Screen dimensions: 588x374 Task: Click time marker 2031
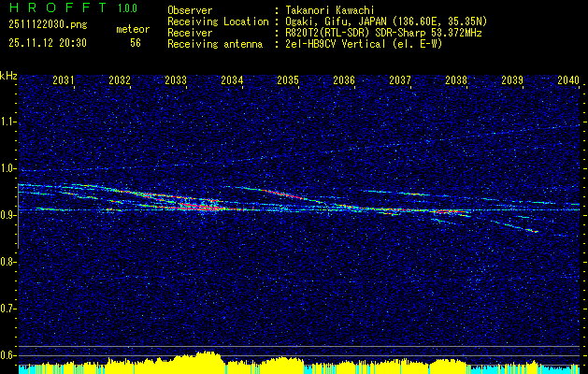click(64, 80)
